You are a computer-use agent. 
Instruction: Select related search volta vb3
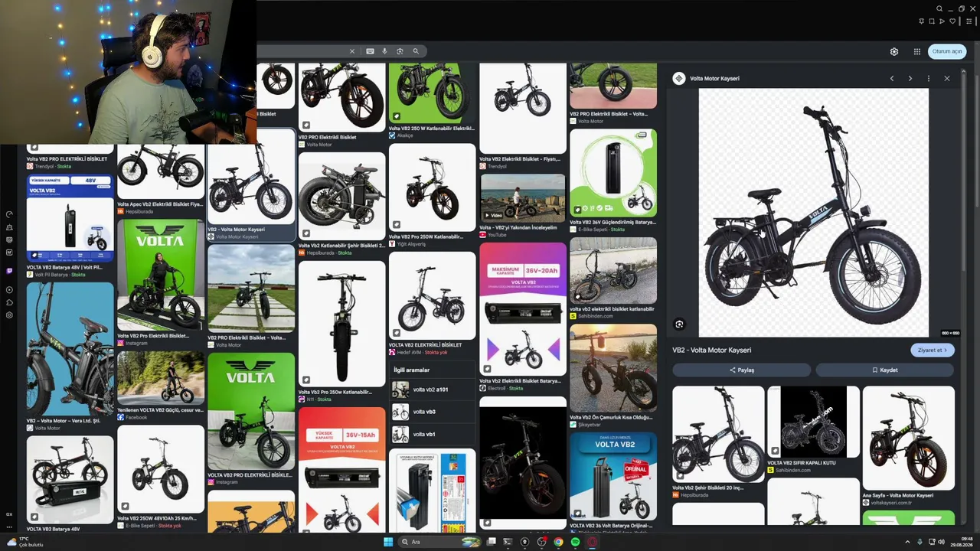click(x=433, y=412)
